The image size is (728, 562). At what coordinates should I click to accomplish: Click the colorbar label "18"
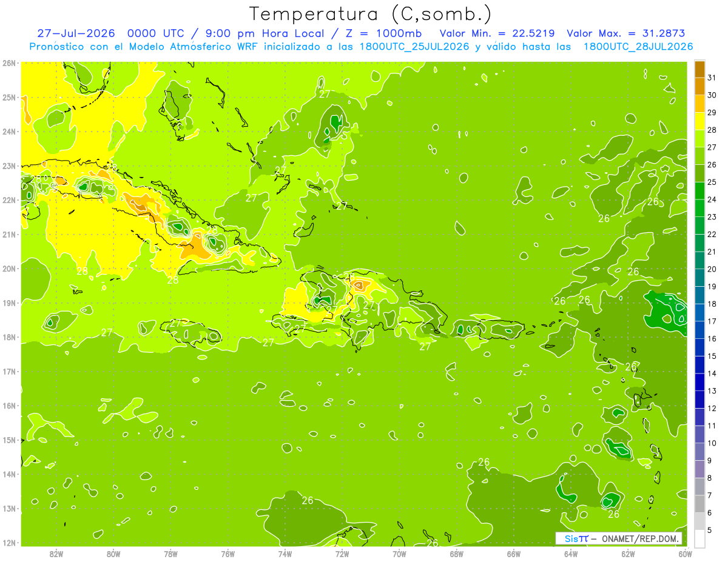coord(712,304)
